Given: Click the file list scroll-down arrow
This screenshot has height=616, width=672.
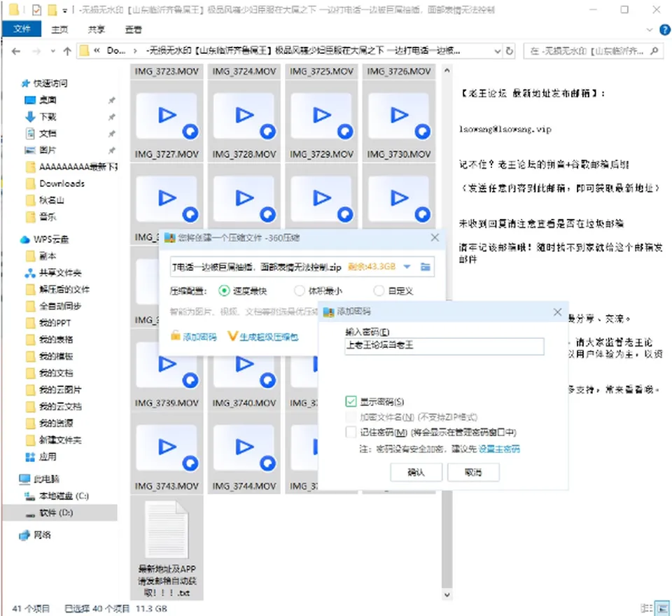Looking at the screenshot, I should point(447,594).
